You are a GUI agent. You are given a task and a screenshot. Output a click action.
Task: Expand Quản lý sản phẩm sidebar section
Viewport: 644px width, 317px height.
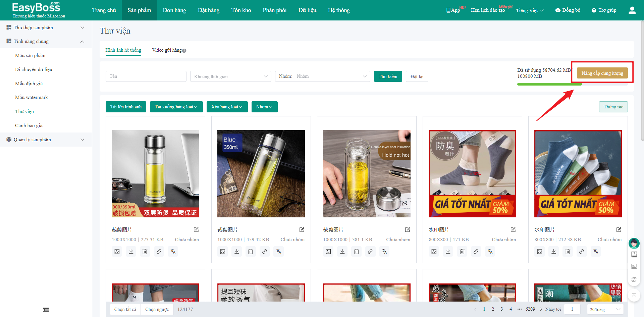coord(46,140)
